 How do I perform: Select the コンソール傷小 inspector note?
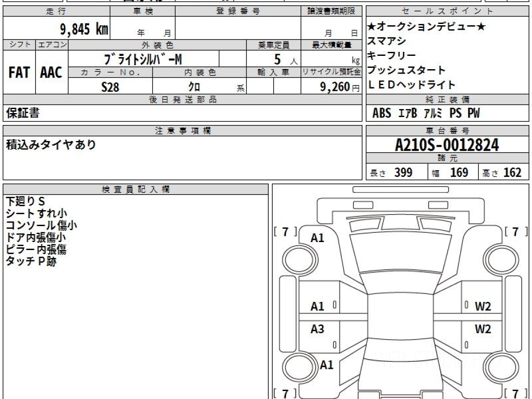click(42, 226)
